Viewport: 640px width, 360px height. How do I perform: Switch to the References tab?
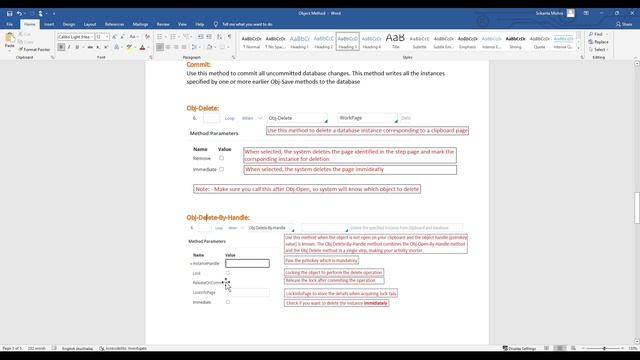[x=114, y=24]
